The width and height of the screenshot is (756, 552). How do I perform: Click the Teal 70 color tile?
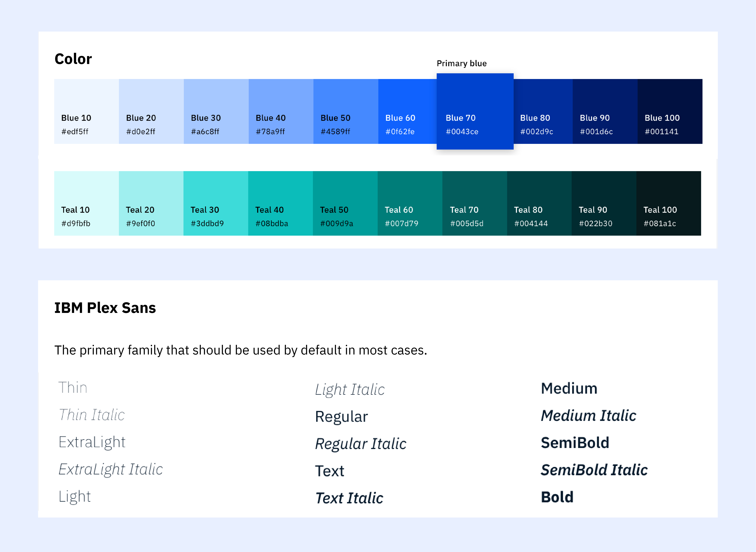pyautogui.click(x=475, y=203)
